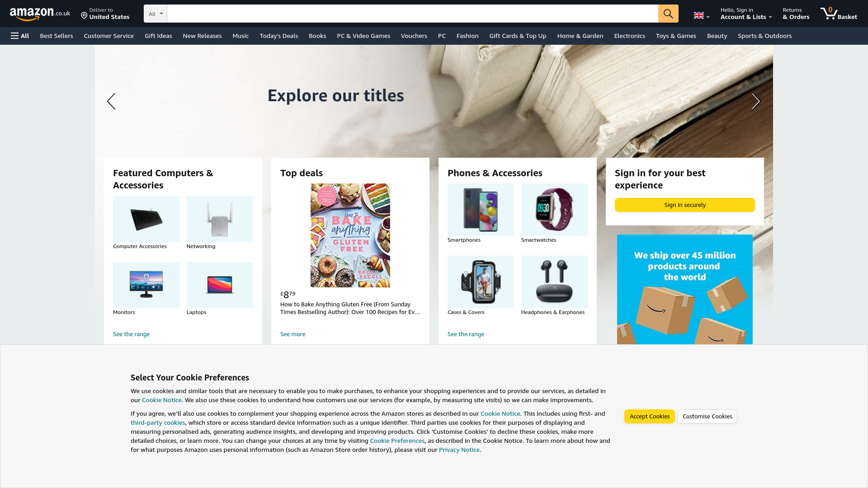Screen dimensions: 868x488
Task: Open Today's Deals in navigation bar
Action: click(278, 36)
